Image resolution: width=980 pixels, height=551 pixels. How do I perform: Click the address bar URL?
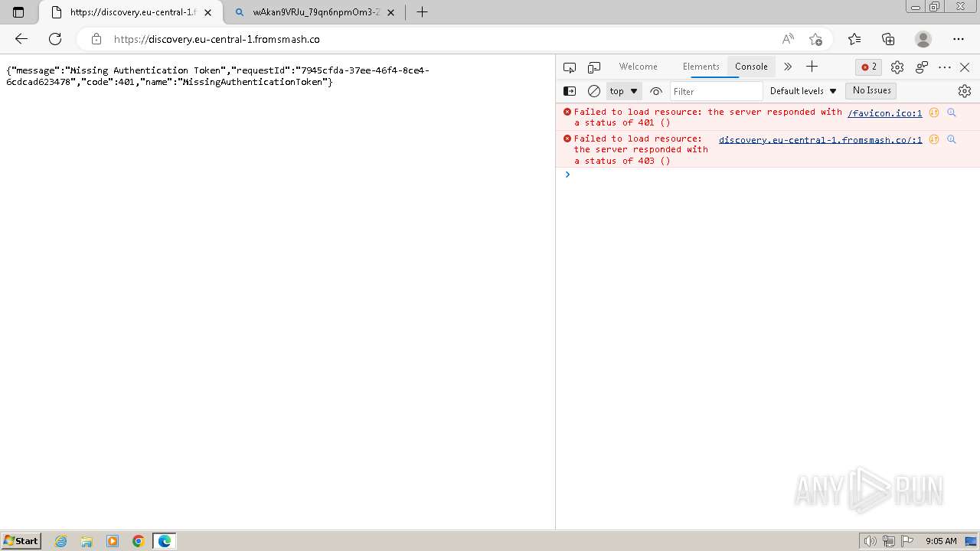tap(217, 39)
